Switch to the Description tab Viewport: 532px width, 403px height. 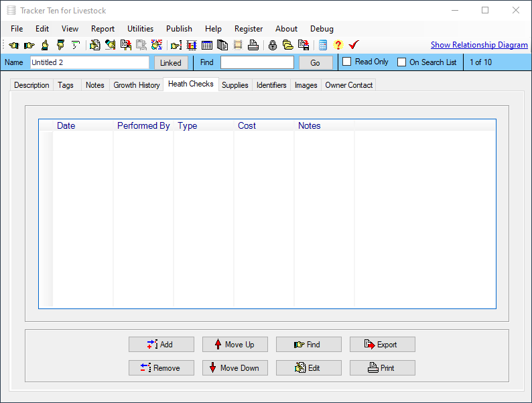[31, 85]
